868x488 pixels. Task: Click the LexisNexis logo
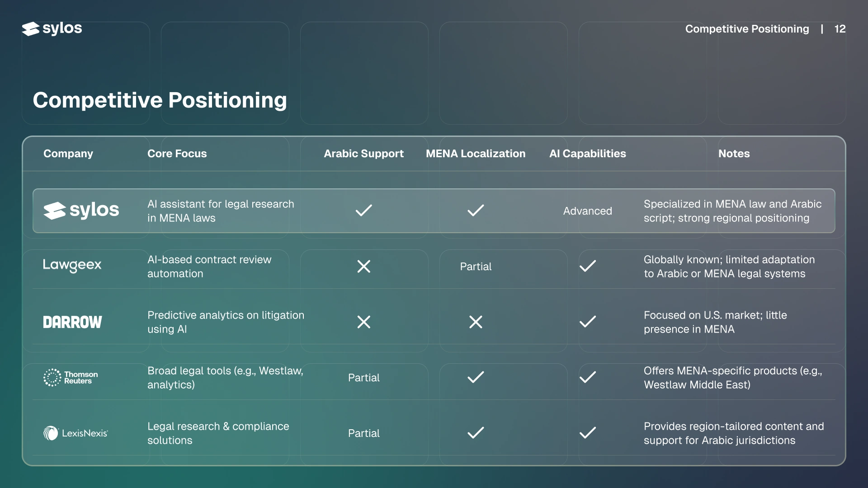tap(75, 433)
